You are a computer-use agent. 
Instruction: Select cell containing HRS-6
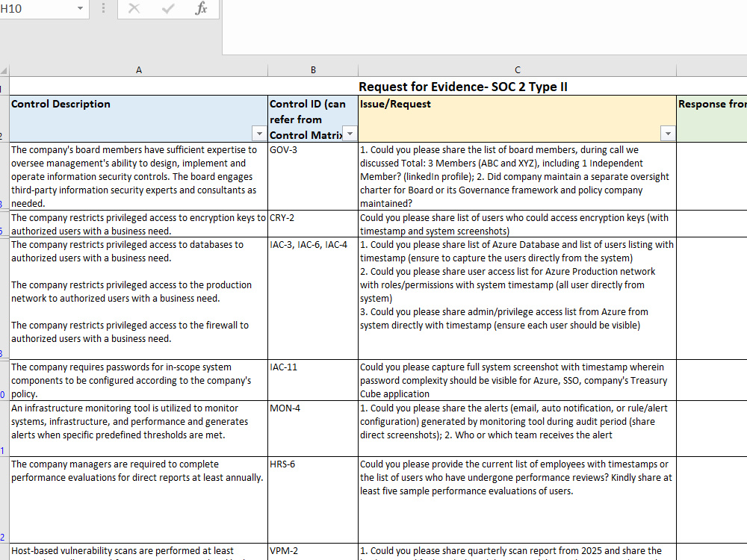313,500
